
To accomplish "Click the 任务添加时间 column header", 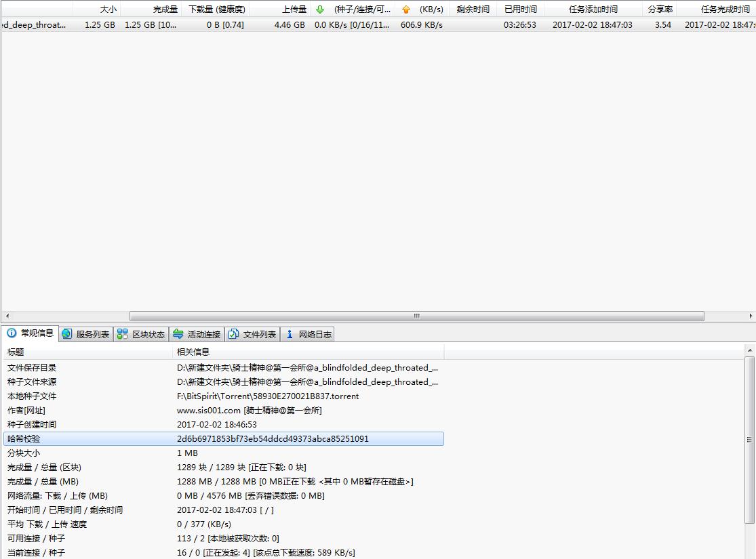I will pos(593,9).
